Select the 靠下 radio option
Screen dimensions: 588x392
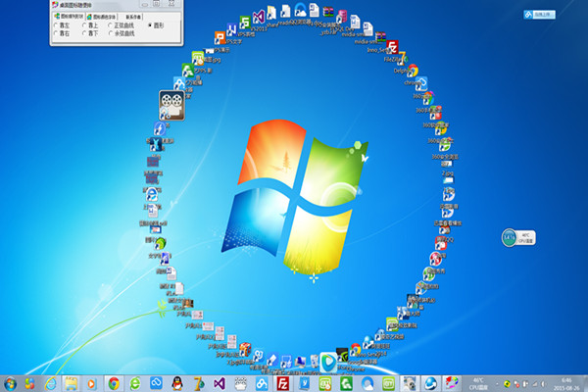point(90,33)
